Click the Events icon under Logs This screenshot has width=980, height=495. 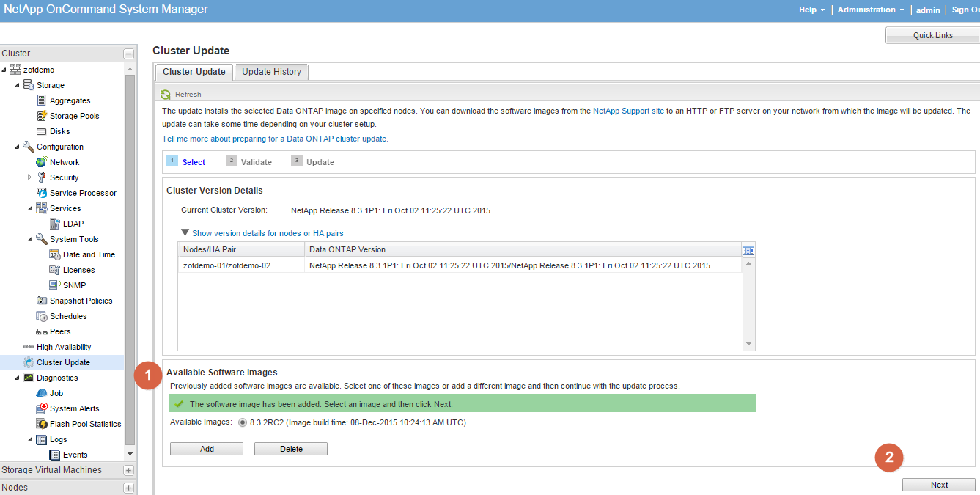[55, 455]
